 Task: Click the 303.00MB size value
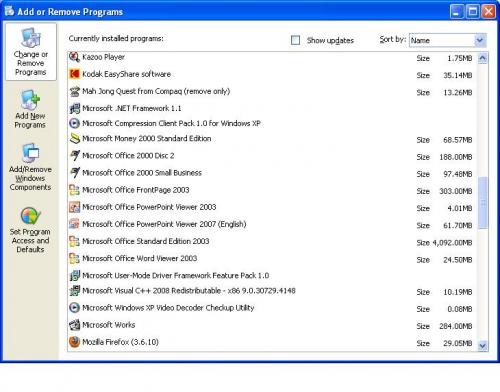(456, 191)
